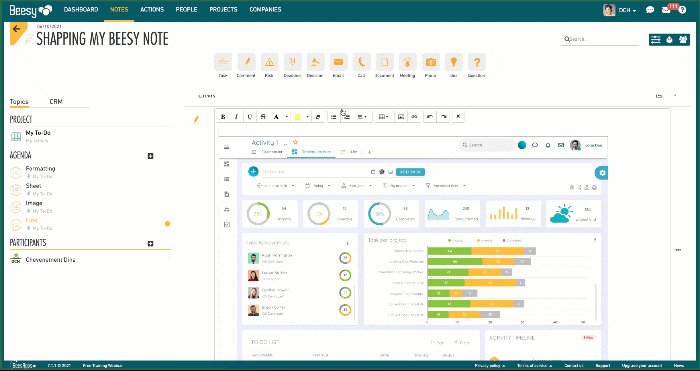Toggle strikethrough formatting in editor toolbar
This screenshot has width=700, height=371.
(x=263, y=117)
